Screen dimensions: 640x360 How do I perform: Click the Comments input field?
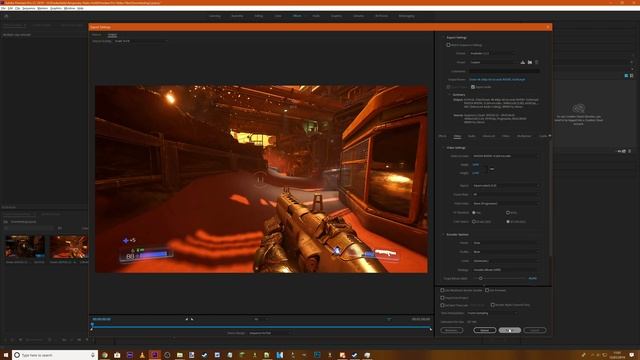[504, 71]
